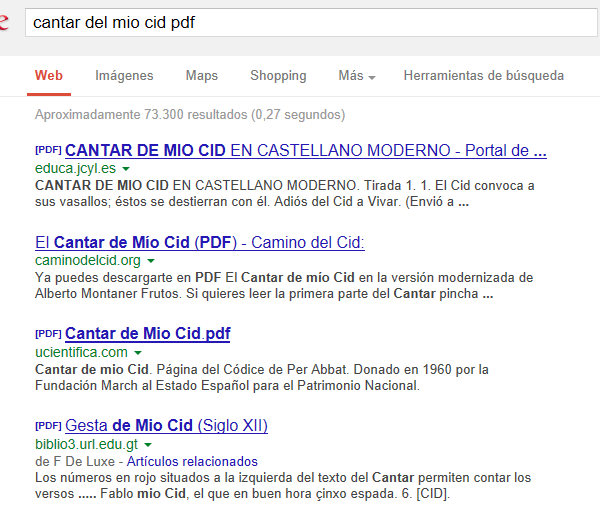Click the caminodelcid.org green URL text
The image size is (600, 521).
pyautogui.click(x=88, y=260)
